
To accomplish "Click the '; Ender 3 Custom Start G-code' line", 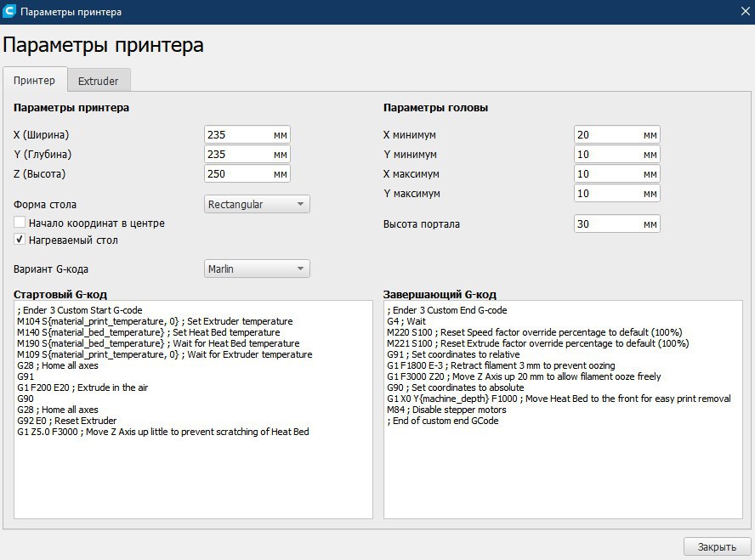I will click(79, 310).
